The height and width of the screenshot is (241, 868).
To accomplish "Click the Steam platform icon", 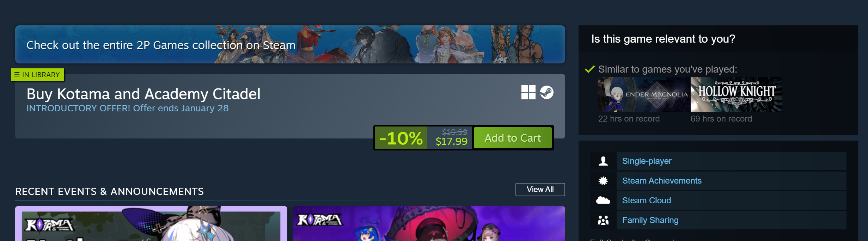I will coord(547,92).
